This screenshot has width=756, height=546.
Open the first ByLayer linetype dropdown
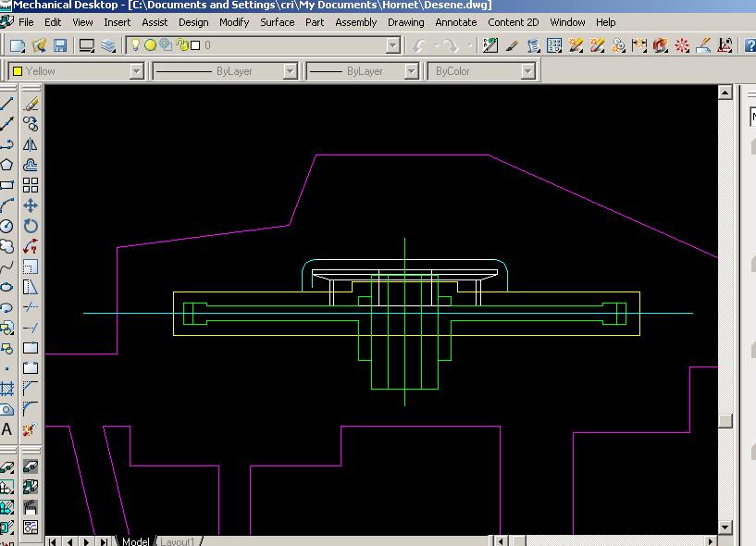pos(290,71)
